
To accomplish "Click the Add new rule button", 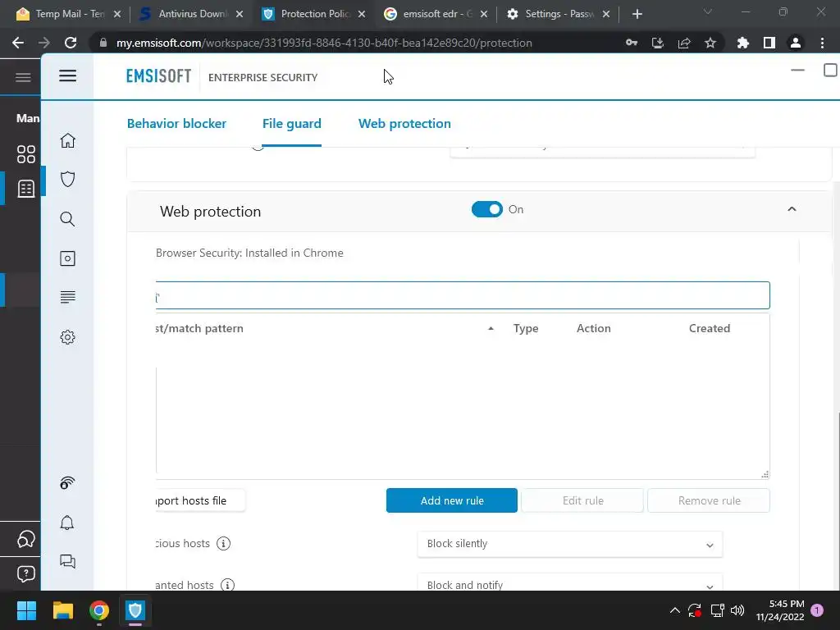I will coord(452,500).
